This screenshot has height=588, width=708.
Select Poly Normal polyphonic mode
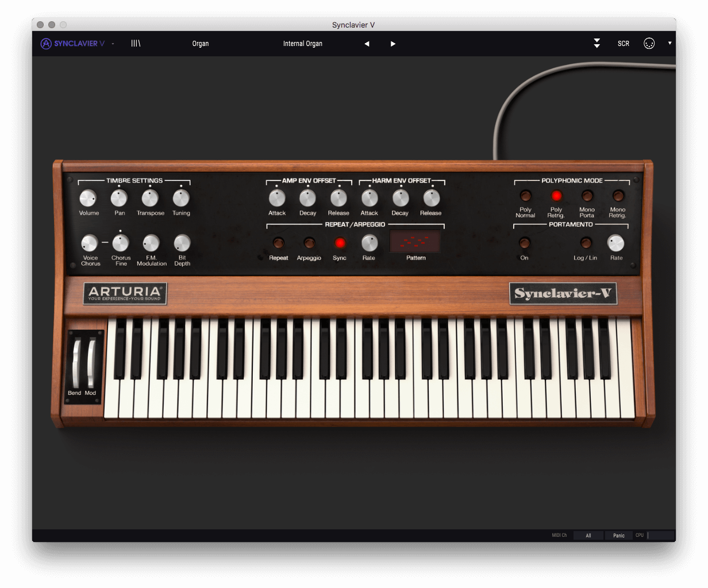(x=525, y=196)
